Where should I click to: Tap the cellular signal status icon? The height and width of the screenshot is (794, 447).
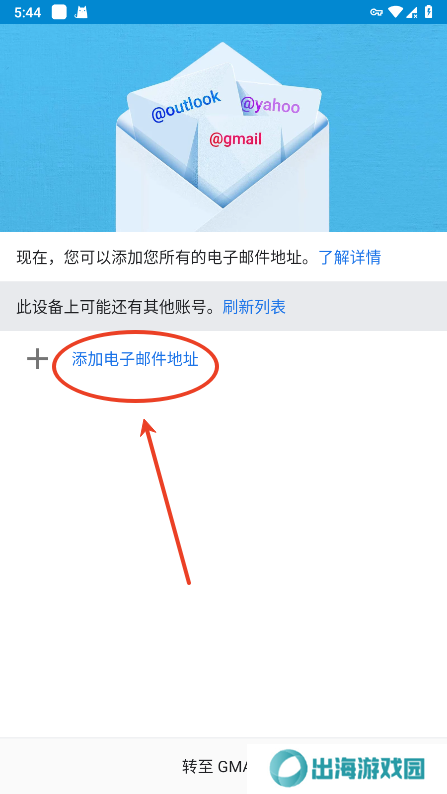coord(412,12)
